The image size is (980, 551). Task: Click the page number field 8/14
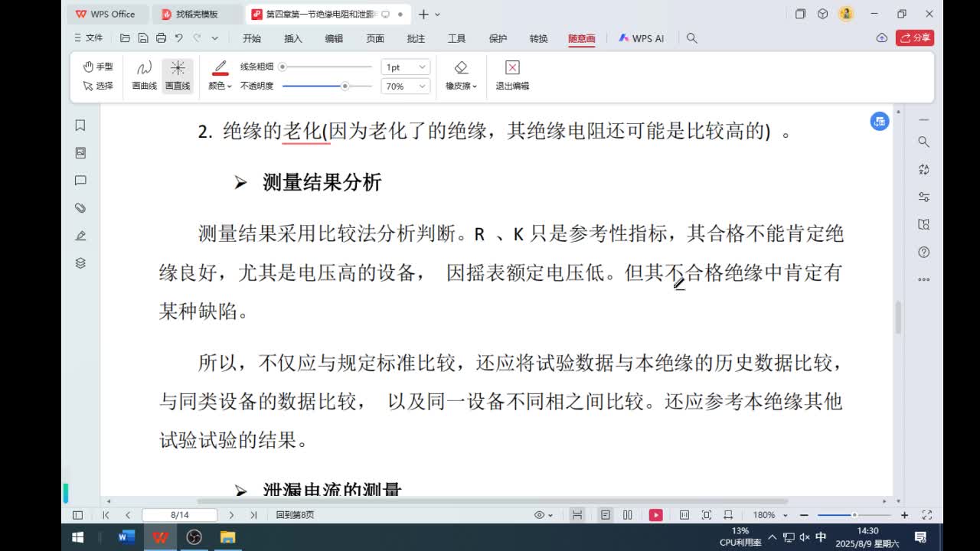180,515
